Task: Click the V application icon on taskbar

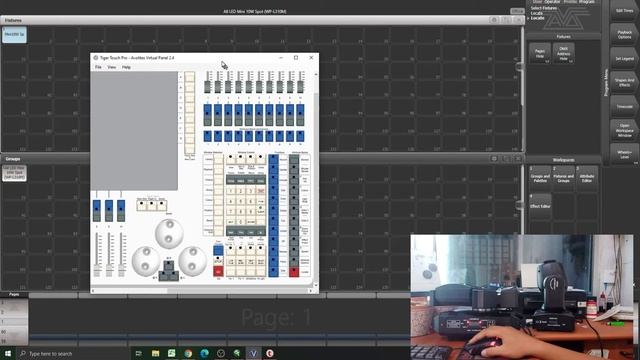Action: point(253,353)
